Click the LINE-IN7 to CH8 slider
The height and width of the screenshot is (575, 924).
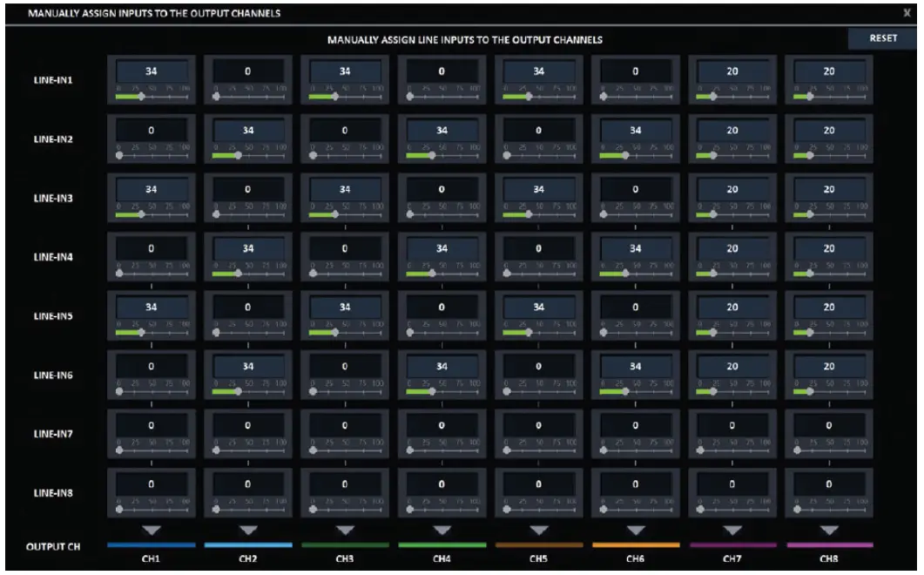[829, 450]
